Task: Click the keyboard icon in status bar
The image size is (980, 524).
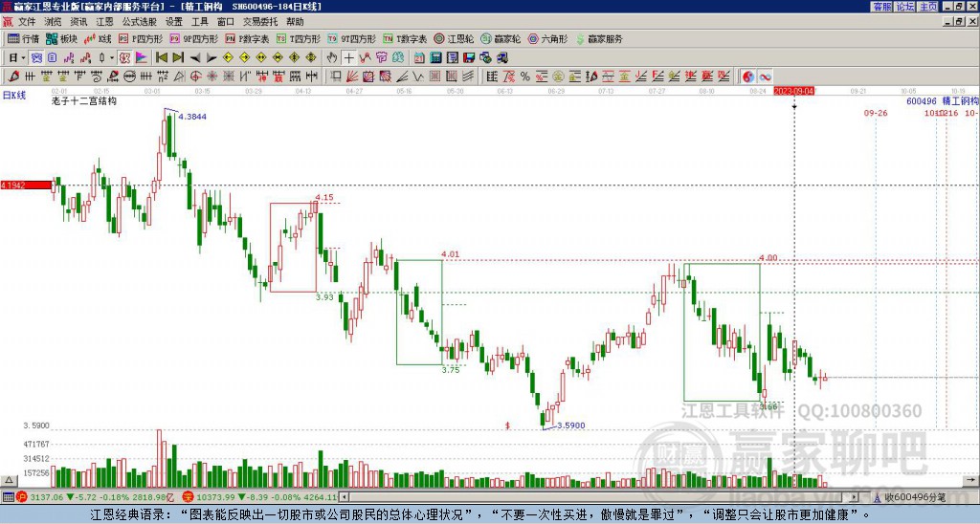Action: [8, 497]
